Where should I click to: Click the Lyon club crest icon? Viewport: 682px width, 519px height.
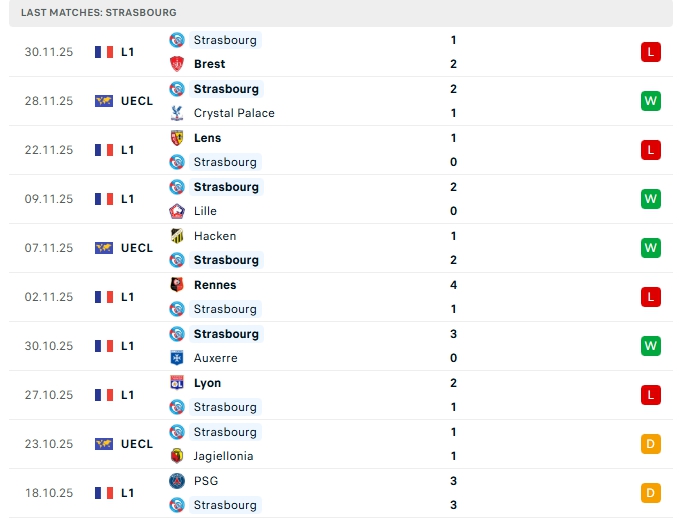(177, 383)
